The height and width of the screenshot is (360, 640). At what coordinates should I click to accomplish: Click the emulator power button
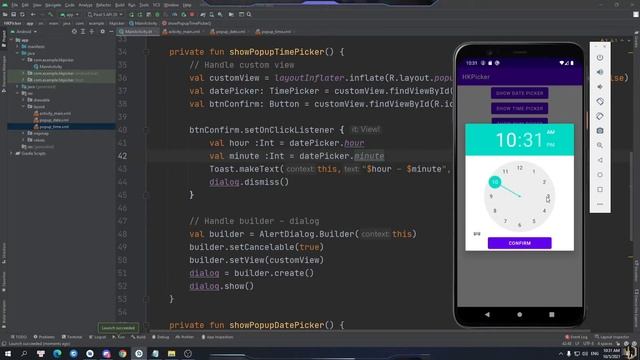pos(600,58)
